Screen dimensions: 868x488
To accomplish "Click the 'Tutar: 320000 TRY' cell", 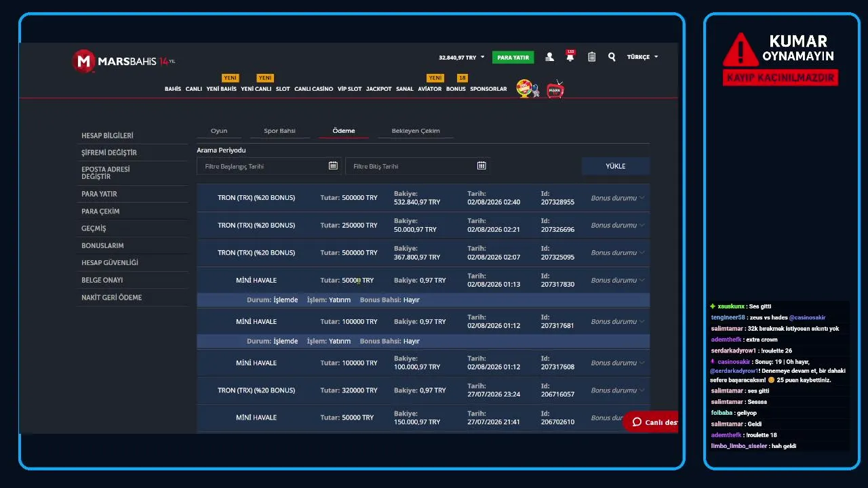I will pyautogui.click(x=349, y=390).
